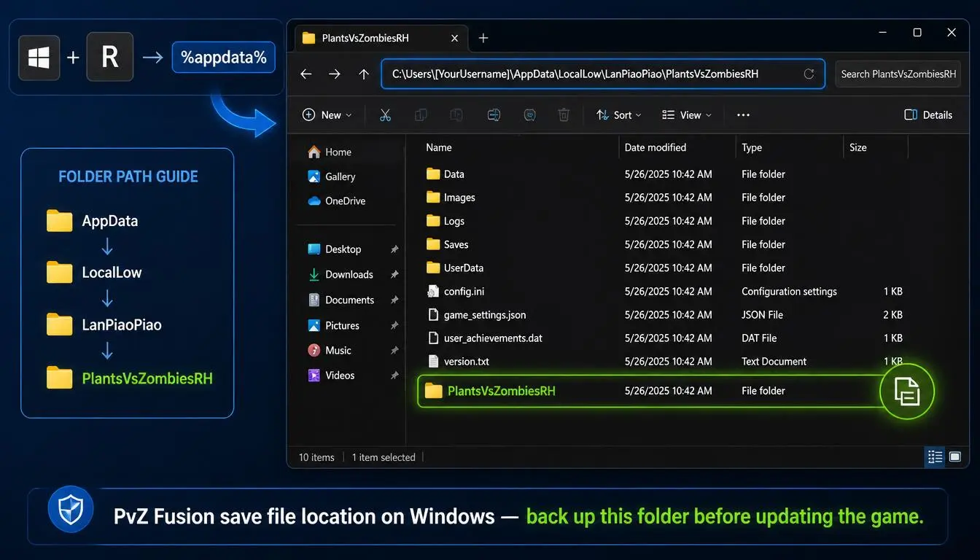Open OneDrive in the navigation pane
The height and width of the screenshot is (560, 980).
pos(337,201)
